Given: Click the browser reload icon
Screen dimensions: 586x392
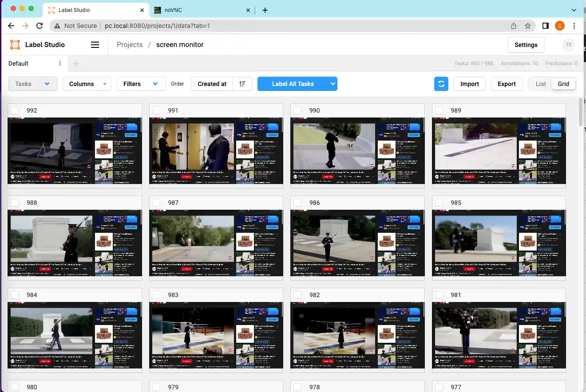Looking at the screenshot, I should 40,26.
